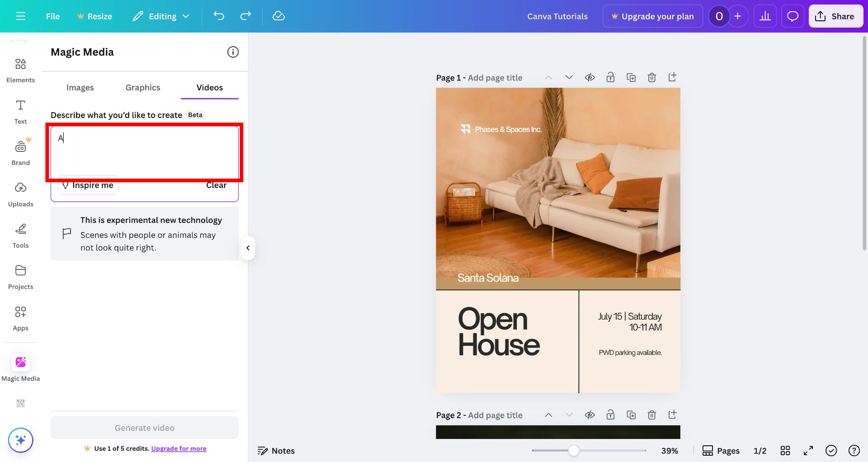Duplicate Page 1
868x462 pixels.
[631, 77]
